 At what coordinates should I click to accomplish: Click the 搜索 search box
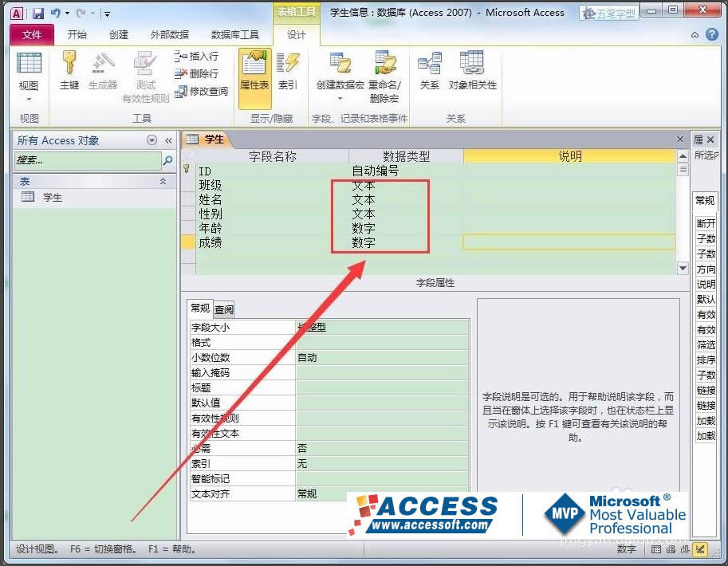pos(87,161)
